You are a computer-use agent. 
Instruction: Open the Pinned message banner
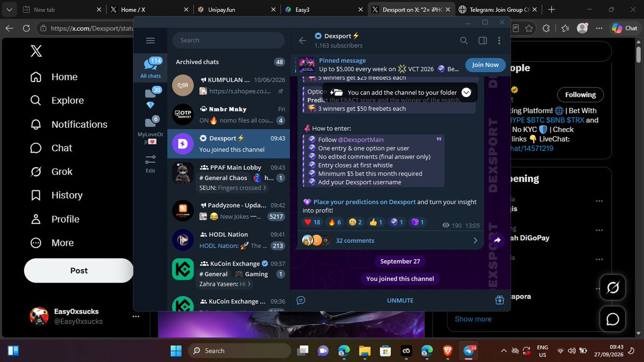click(x=378, y=65)
